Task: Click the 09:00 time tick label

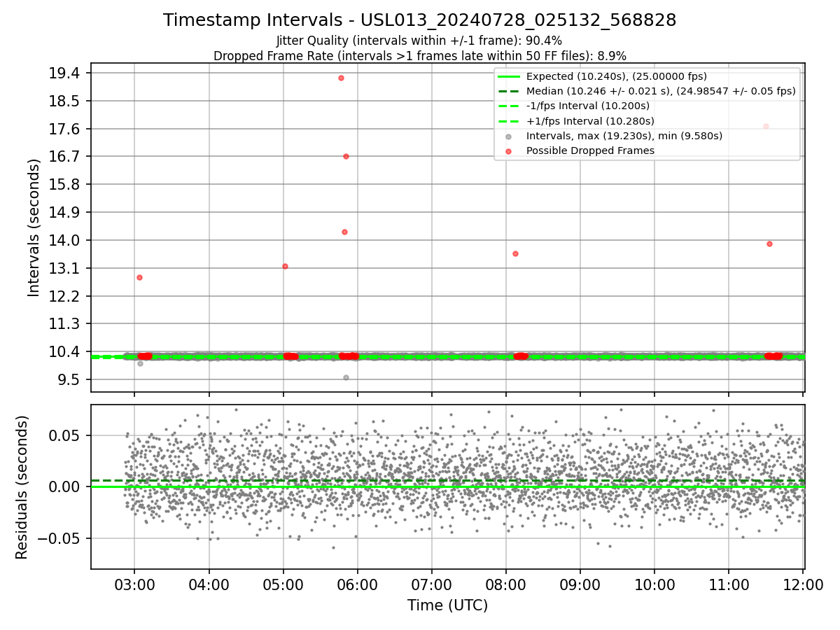Action: (580, 584)
